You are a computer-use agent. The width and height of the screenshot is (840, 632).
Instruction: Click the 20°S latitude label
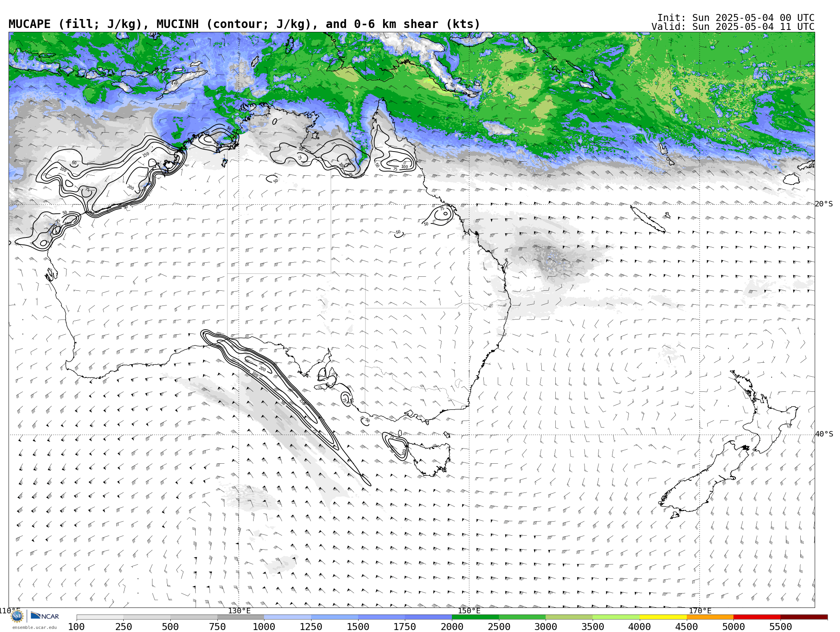824,204
